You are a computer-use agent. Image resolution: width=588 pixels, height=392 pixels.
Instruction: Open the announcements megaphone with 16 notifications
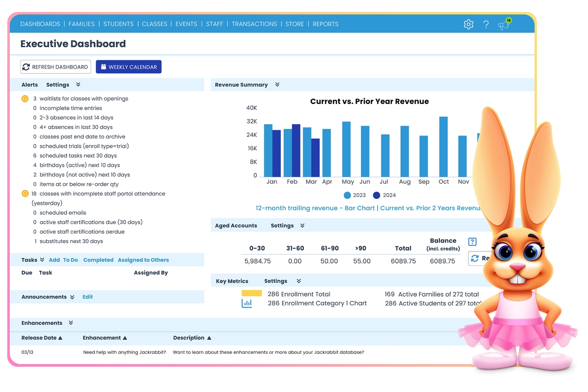[504, 24]
